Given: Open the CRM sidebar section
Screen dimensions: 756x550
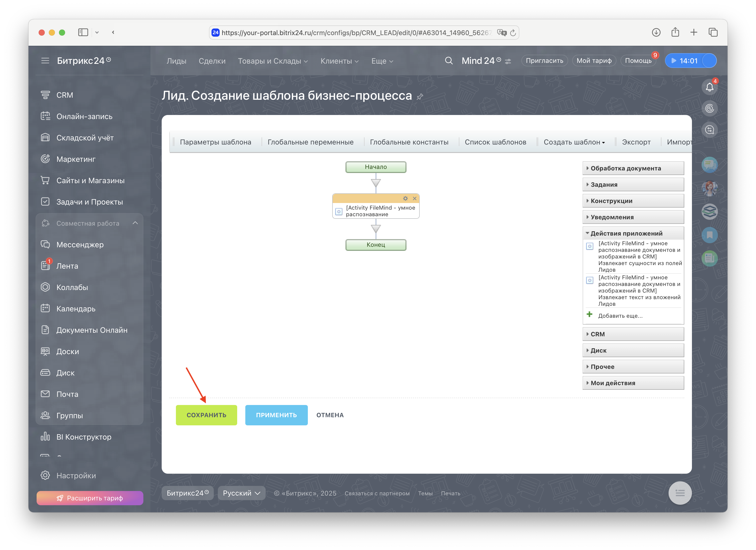Looking at the screenshot, I should 65,95.
